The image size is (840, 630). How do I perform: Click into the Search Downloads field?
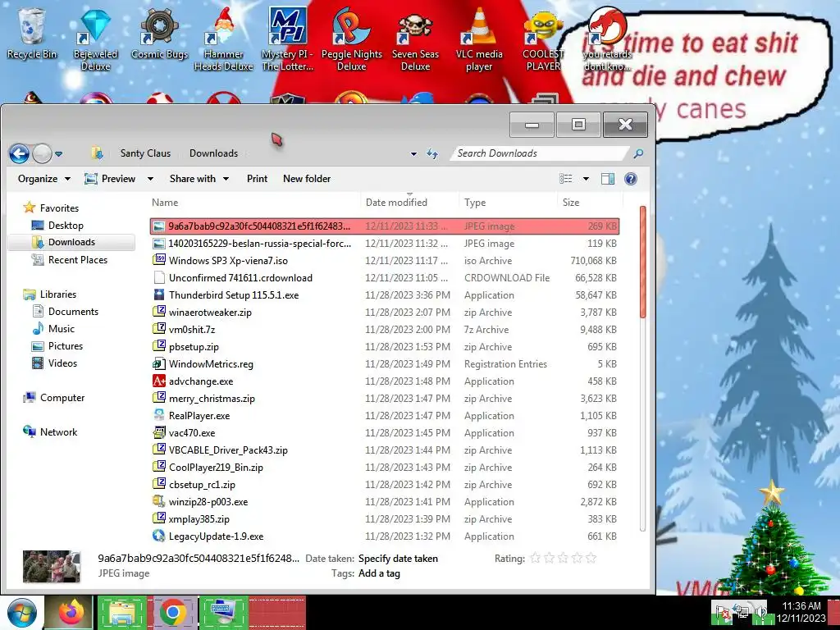(540, 153)
